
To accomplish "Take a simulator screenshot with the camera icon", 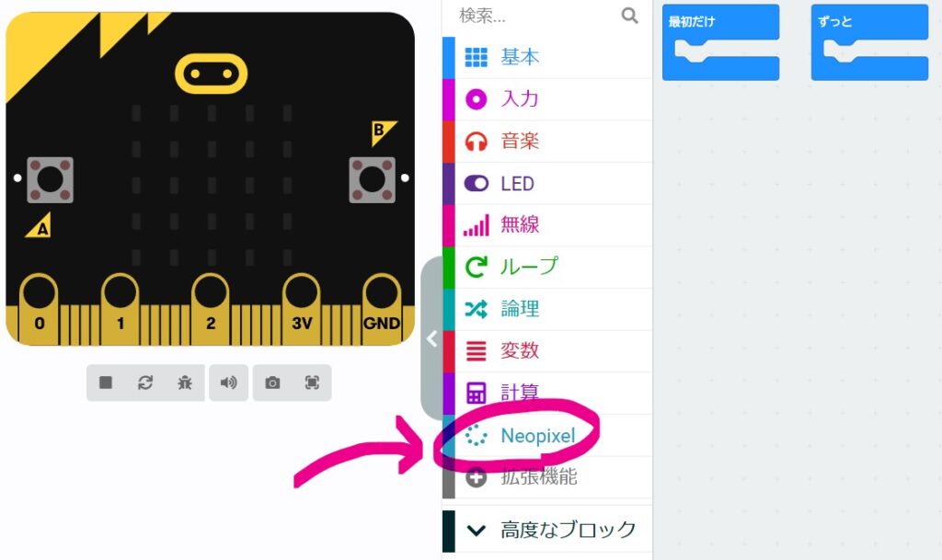I will [x=272, y=383].
